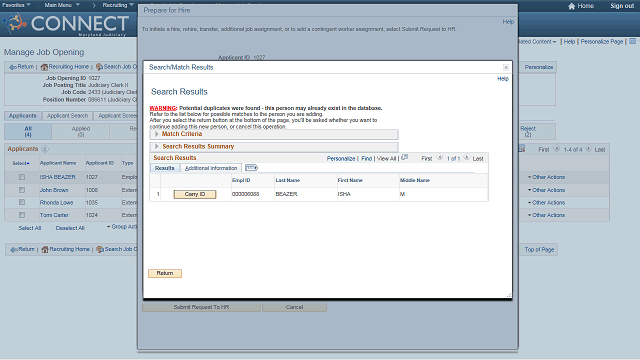Open the Group Actions dropdown
Image resolution: width=640 pixels, height=360 pixels.
122,227
